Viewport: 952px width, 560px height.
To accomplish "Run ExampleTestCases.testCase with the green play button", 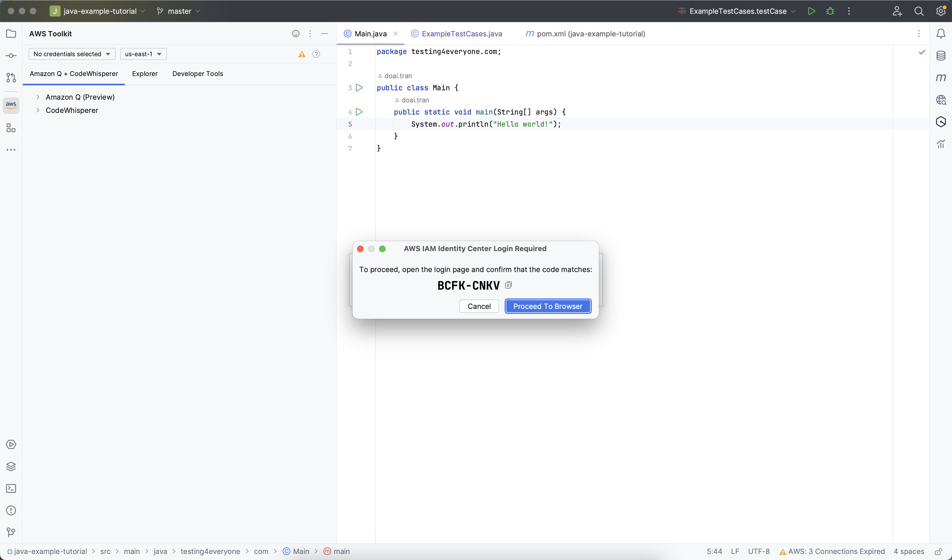I will (x=811, y=11).
